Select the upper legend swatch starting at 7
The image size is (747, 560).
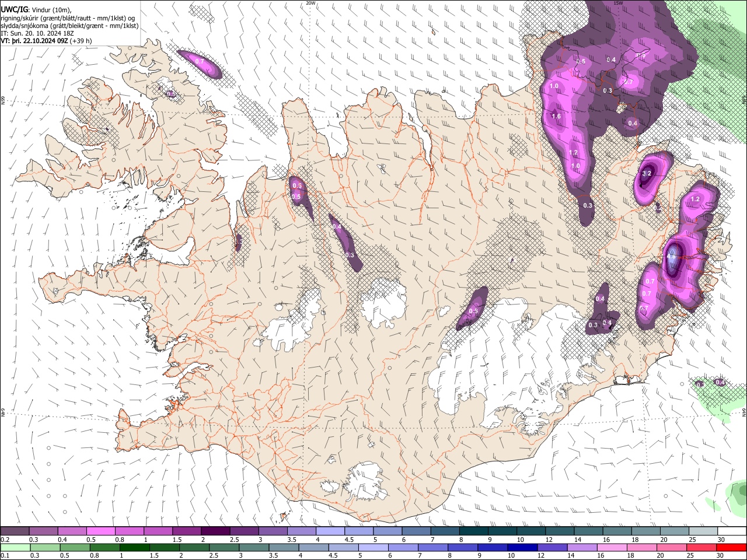[x=445, y=531]
